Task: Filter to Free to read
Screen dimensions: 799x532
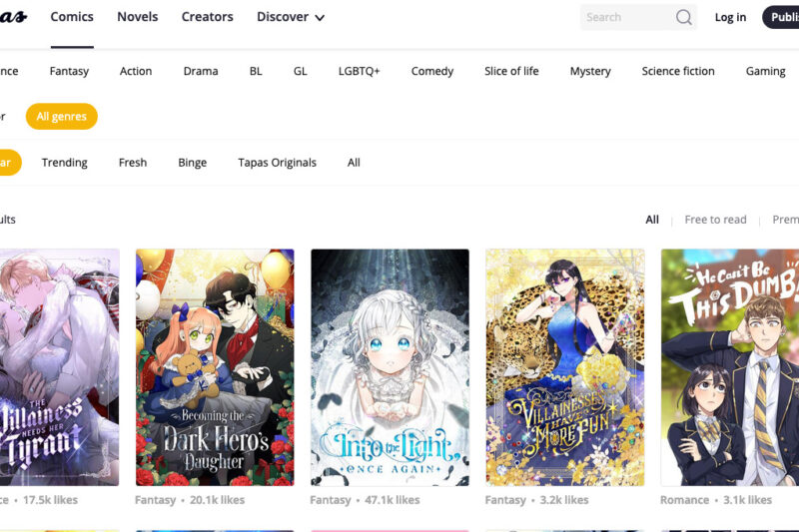Action: click(715, 220)
